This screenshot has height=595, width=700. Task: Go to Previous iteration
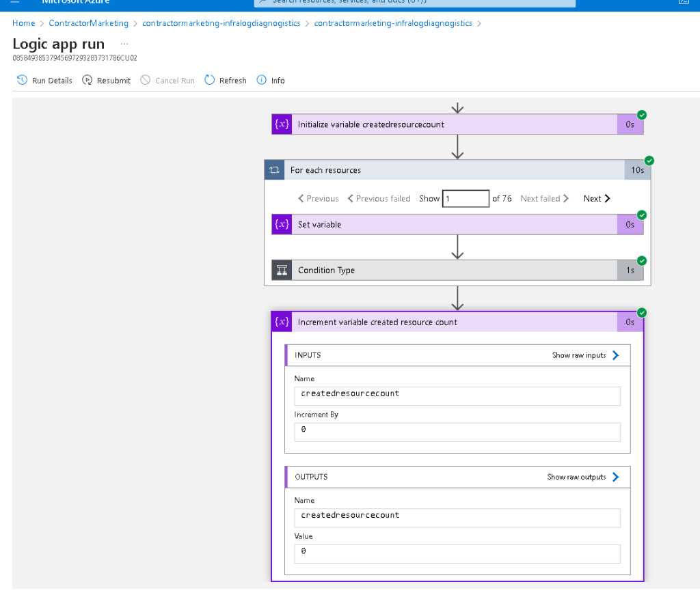pyautogui.click(x=319, y=199)
